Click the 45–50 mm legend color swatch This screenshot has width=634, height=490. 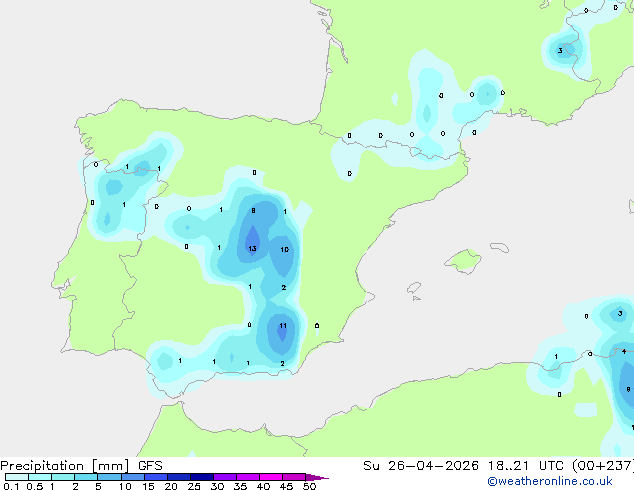[294, 477]
